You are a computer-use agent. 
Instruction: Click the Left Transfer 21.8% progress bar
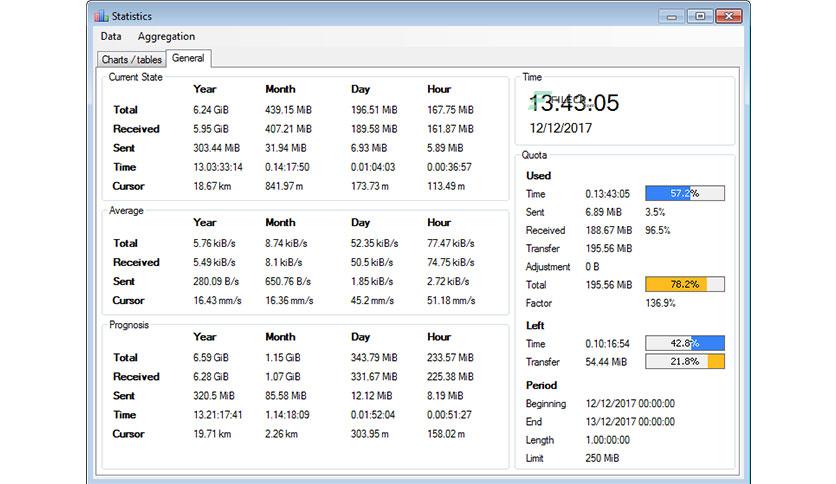685,361
